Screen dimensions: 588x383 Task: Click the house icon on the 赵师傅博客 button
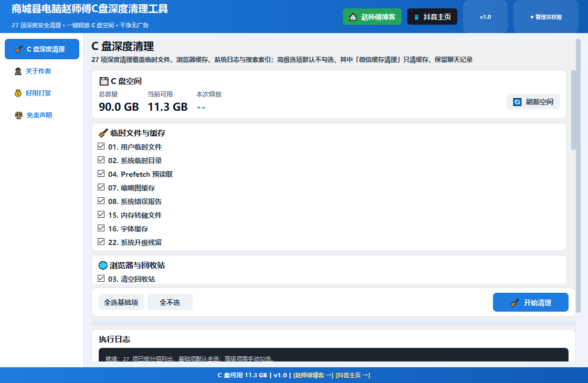353,17
